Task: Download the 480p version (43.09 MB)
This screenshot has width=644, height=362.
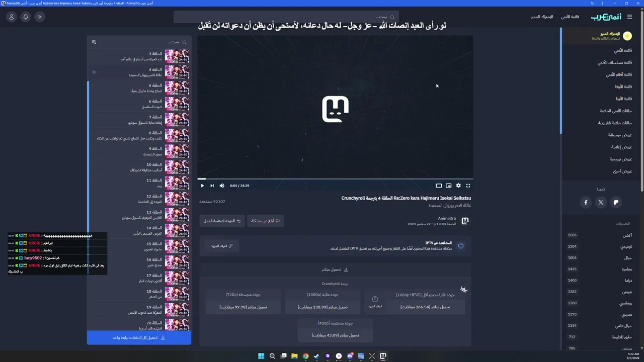Action: click(x=335, y=335)
